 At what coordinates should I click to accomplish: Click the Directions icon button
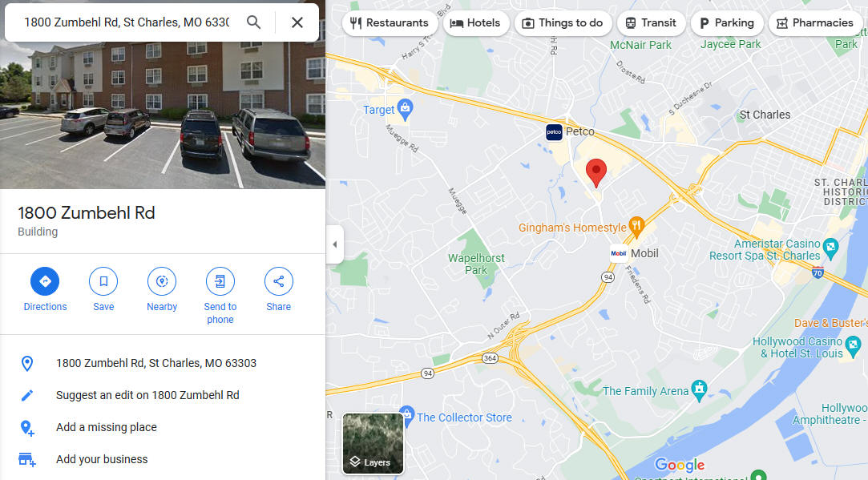click(x=45, y=281)
